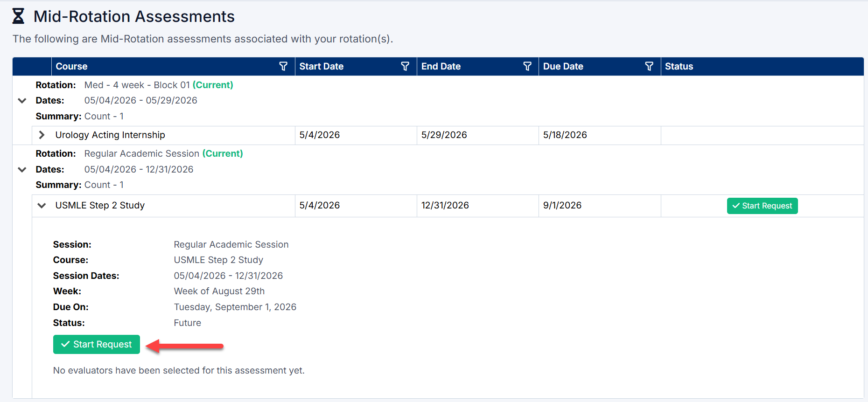
Task: Expand the Urology Acting Internship row
Action: click(42, 135)
